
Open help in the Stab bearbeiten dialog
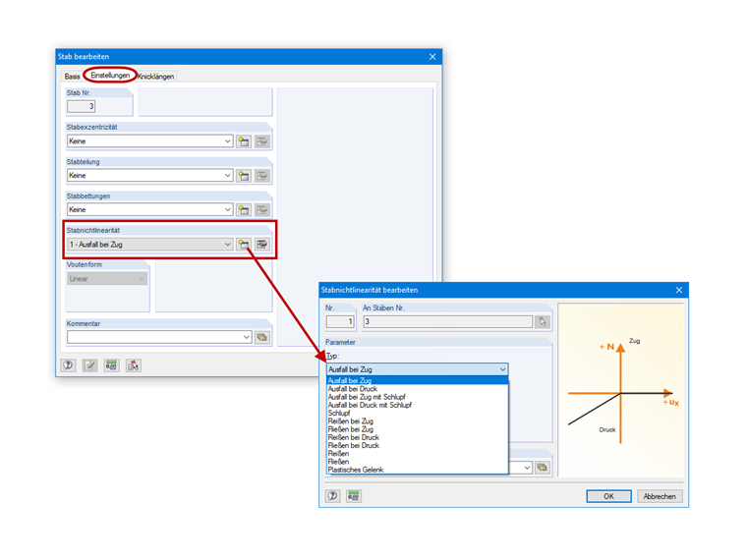tap(68, 365)
